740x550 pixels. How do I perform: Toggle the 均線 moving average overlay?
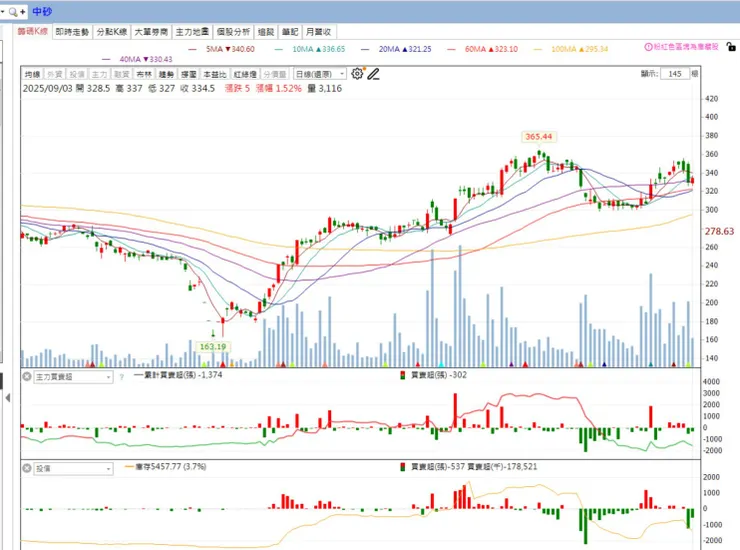33,74
